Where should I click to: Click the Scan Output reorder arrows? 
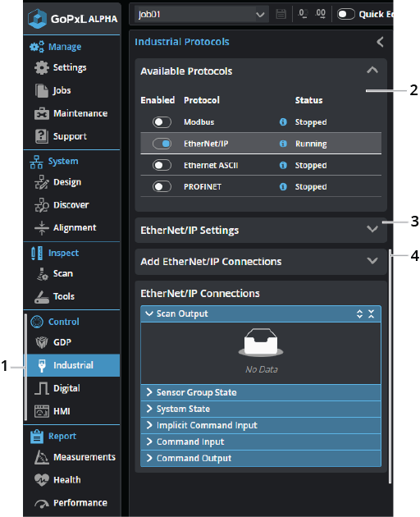click(359, 313)
